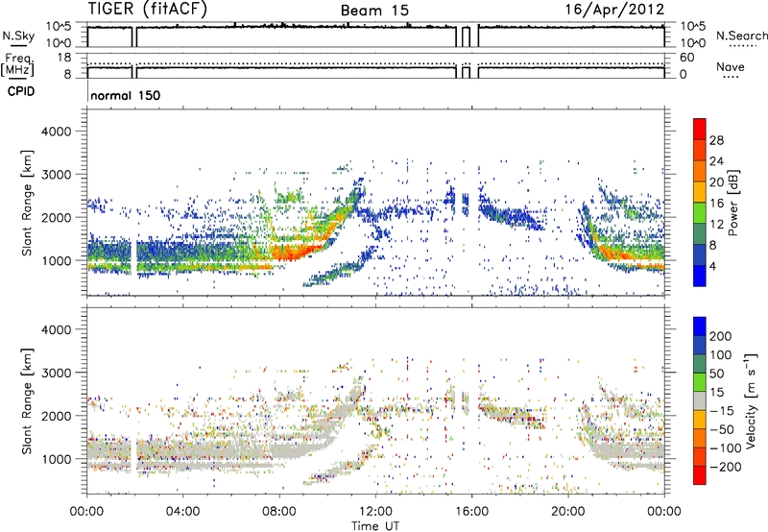This screenshot has height=532, width=768.
Task: Click the N.Sky legend label
Action: tap(18, 36)
